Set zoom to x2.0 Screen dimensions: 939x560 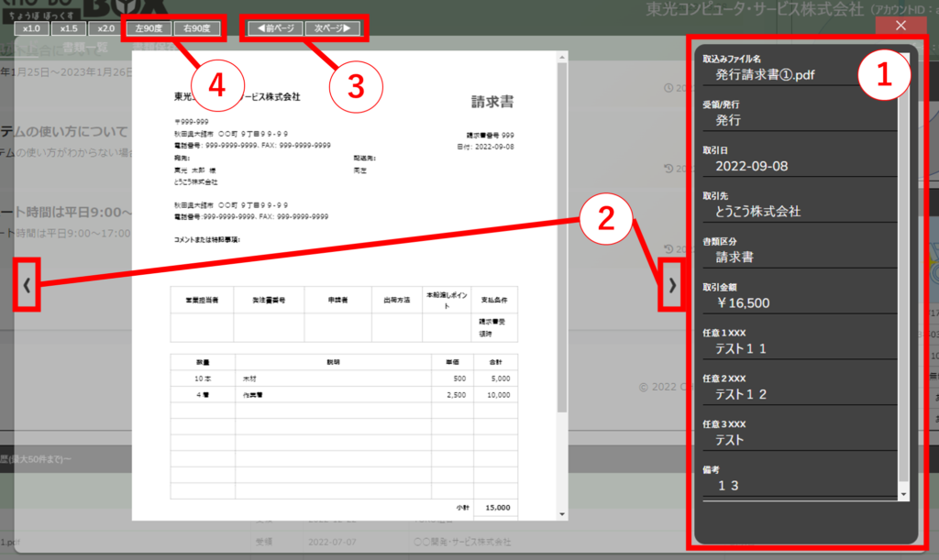pos(105,28)
